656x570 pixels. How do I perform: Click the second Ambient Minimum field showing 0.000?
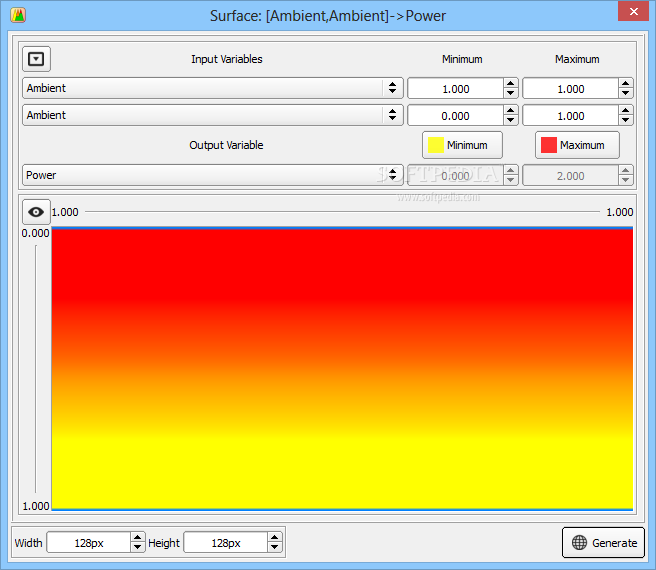tap(456, 116)
